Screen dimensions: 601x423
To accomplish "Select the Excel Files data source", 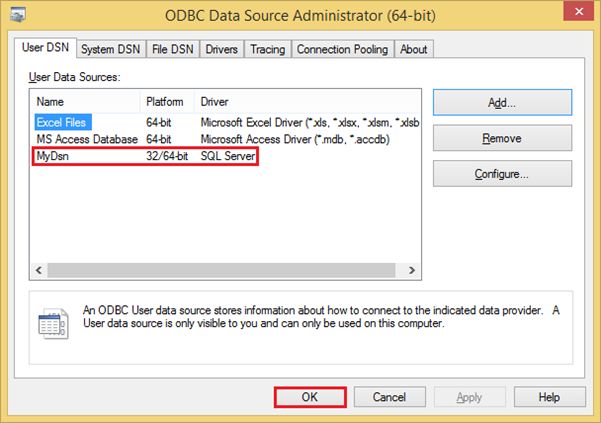I will [63, 122].
